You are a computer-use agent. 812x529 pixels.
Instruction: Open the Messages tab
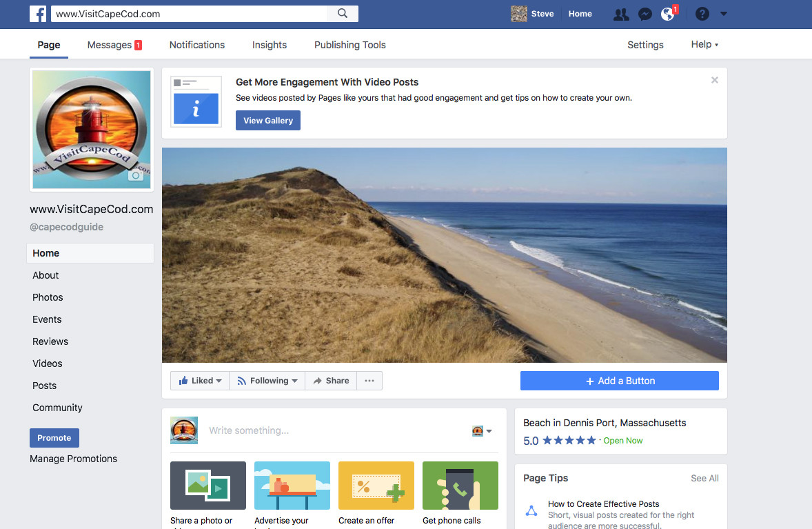[114, 45]
